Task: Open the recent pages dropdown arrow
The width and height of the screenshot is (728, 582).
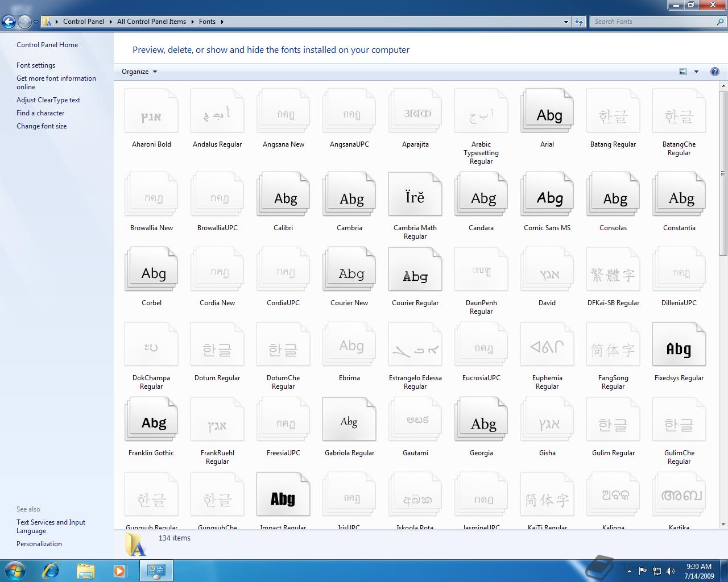Action: point(36,22)
